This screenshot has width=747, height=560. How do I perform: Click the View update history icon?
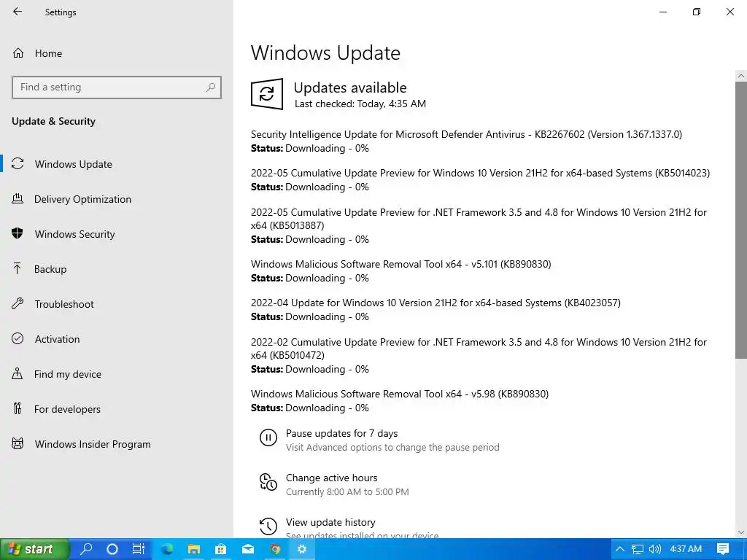268,526
